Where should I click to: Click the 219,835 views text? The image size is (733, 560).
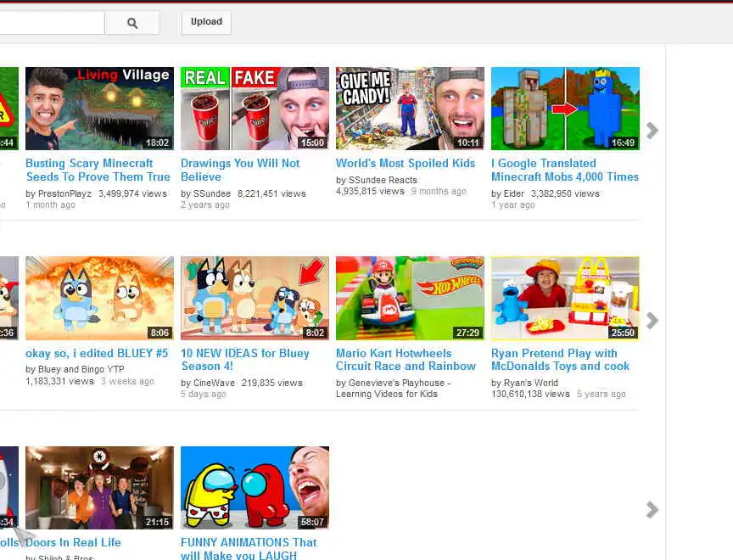coord(272,383)
